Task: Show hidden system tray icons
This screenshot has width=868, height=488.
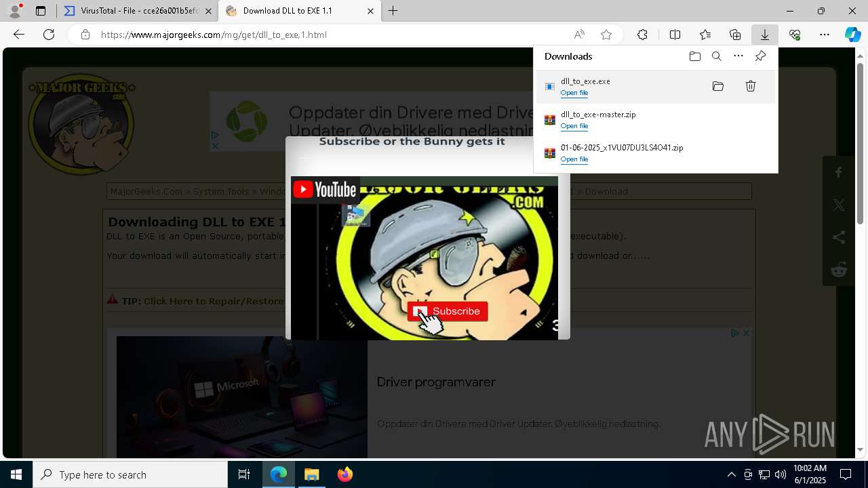Action: [x=731, y=474]
